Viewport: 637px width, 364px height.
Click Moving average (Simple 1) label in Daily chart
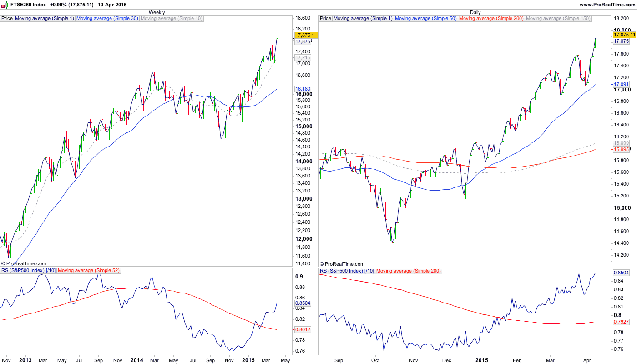[x=363, y=19]
